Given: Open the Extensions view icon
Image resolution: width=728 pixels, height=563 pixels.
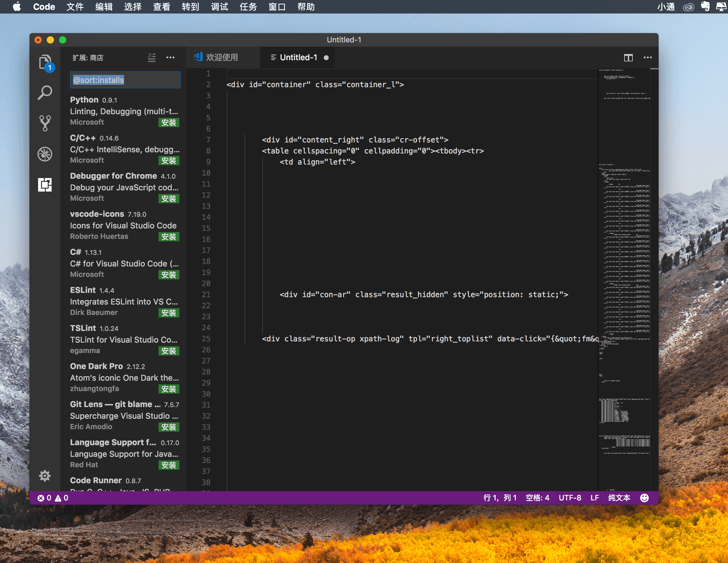Looking at the screenshot, I should (x=45, y=184).
